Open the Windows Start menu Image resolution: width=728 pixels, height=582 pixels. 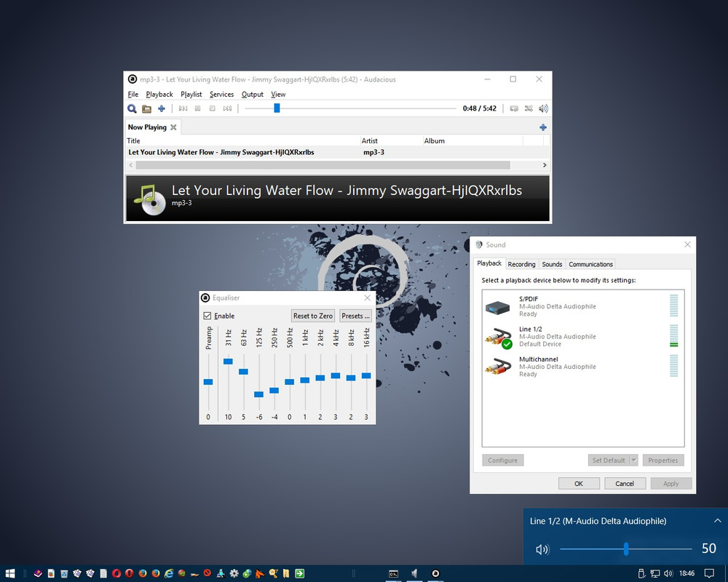click(10, 574)
